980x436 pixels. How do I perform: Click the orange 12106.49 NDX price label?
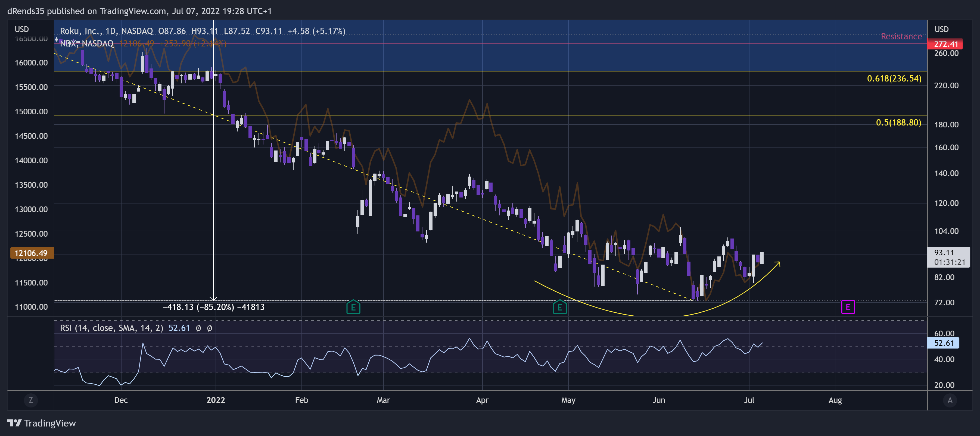[x=32, y=253]
